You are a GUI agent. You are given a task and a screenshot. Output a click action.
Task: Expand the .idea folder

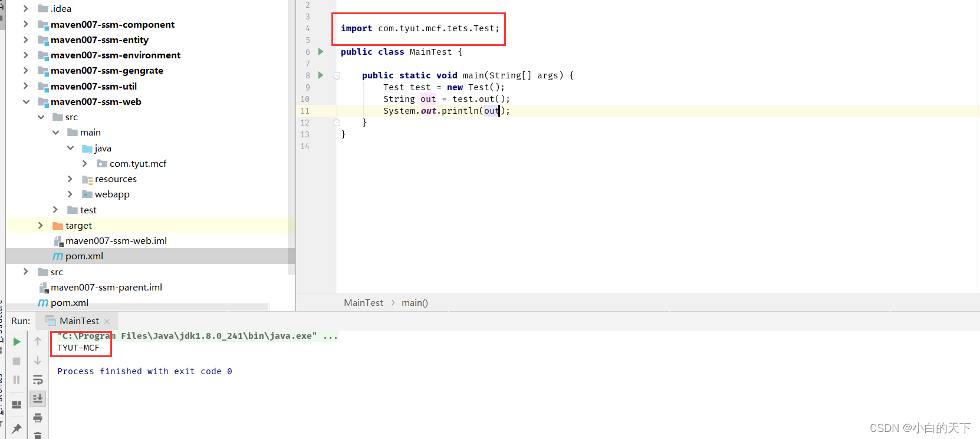25,8
